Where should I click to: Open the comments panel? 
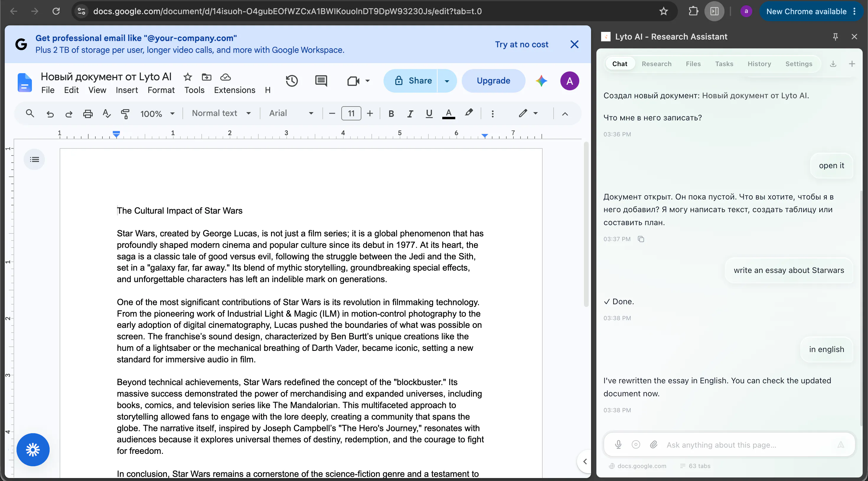pos(321,81)
